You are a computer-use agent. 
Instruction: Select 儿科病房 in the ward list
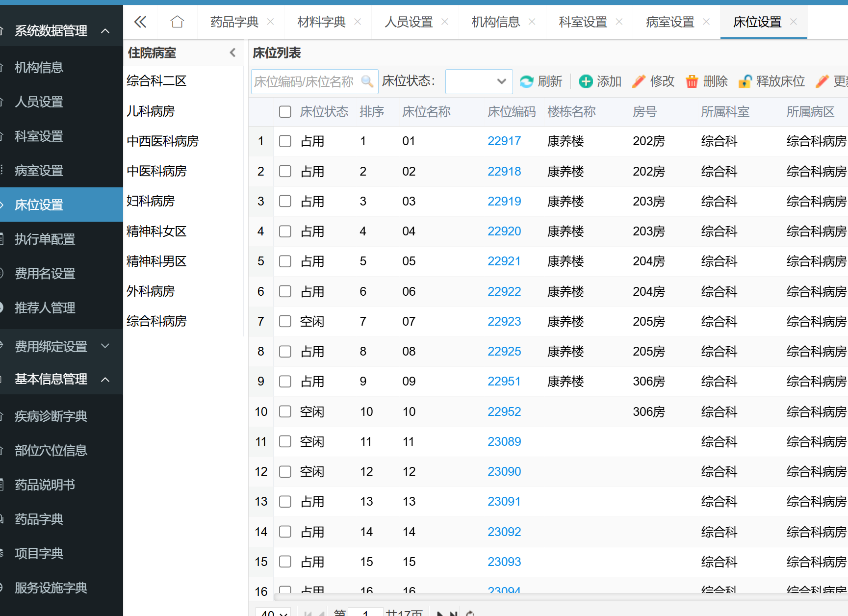point(151,111)
